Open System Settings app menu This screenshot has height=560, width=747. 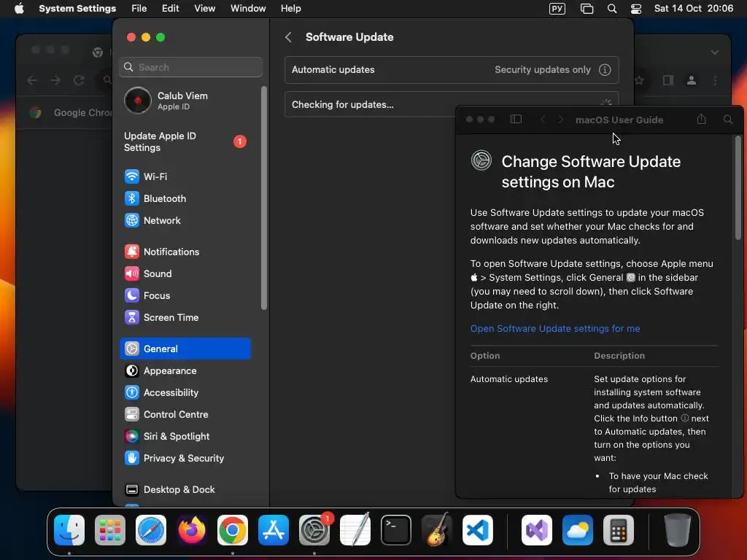[77, 9]
